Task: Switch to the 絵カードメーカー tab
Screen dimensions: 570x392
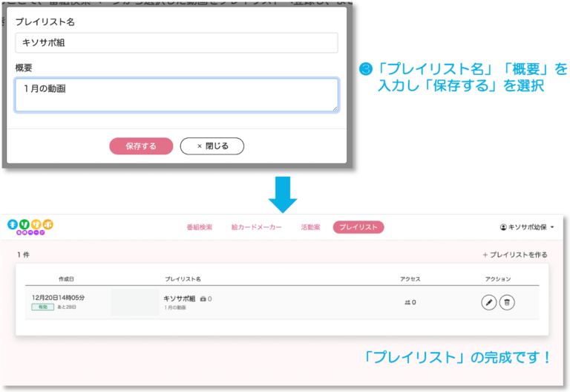Action: [x=256, y=227]
